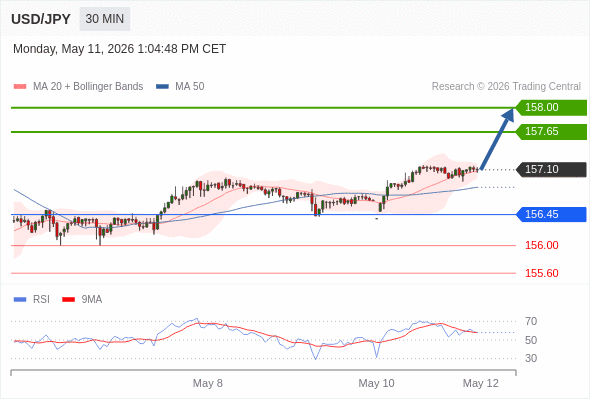Click the 30 MIN timeframe button
Screen dimensions: 590x400
tap(105, 19)
